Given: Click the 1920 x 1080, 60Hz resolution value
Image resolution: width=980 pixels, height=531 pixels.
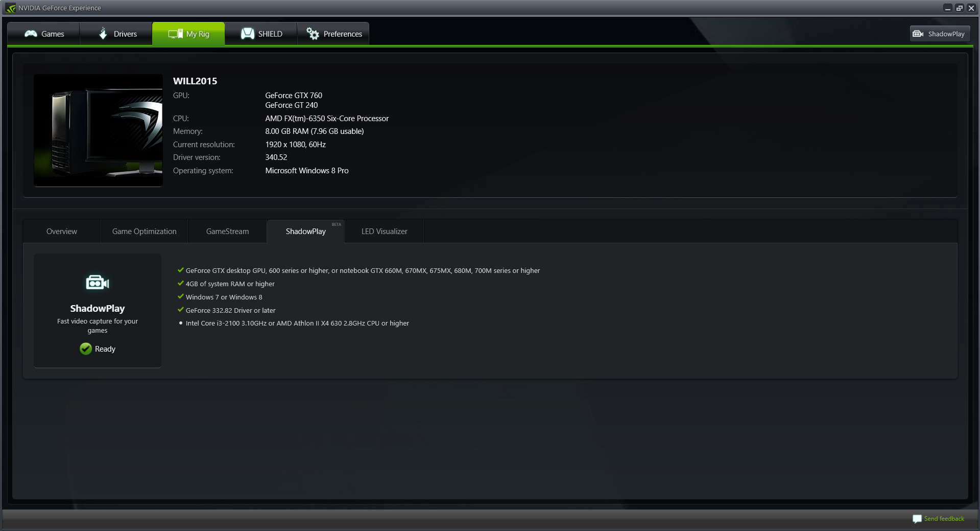Looking at the screenshot, I should (296, 145).
